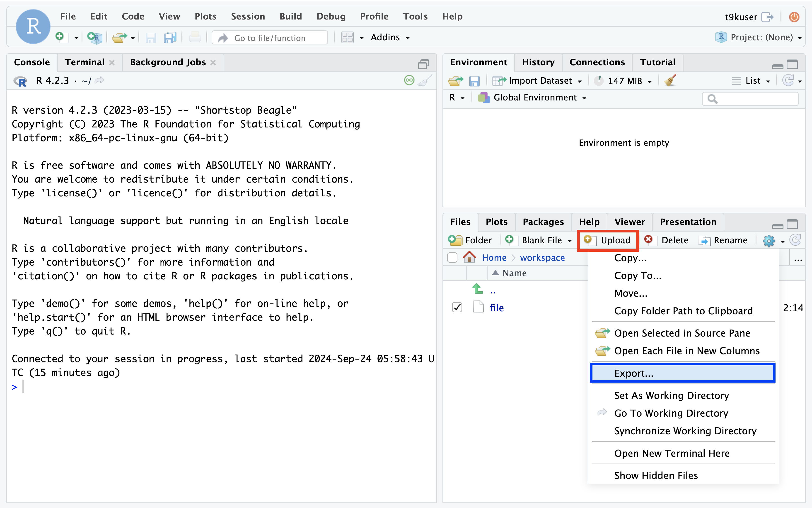The width and height of the screenshot is (812, 508).
Task: Click Load workspace icon in Environment pane
Action: tap(455, 81)
